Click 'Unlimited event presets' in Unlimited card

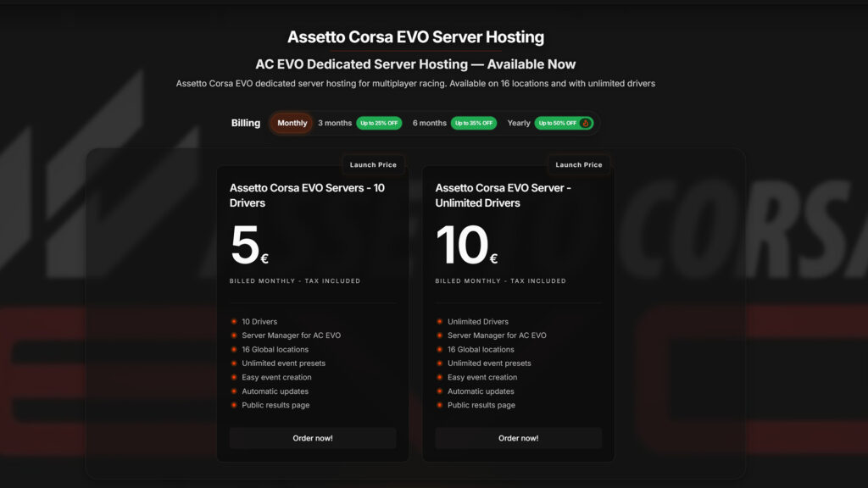pyautogui.click(x=489, y=363)
